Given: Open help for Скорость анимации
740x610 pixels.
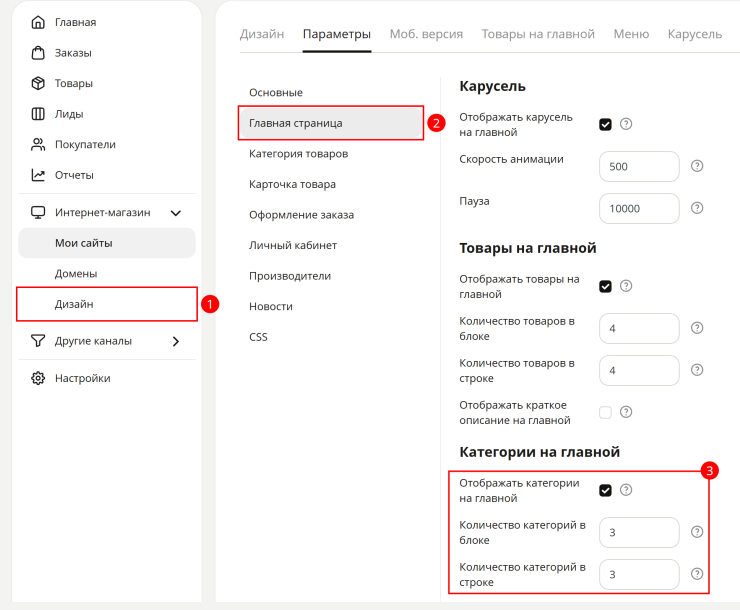Looking at the screenshot, I should pos(697,166).
